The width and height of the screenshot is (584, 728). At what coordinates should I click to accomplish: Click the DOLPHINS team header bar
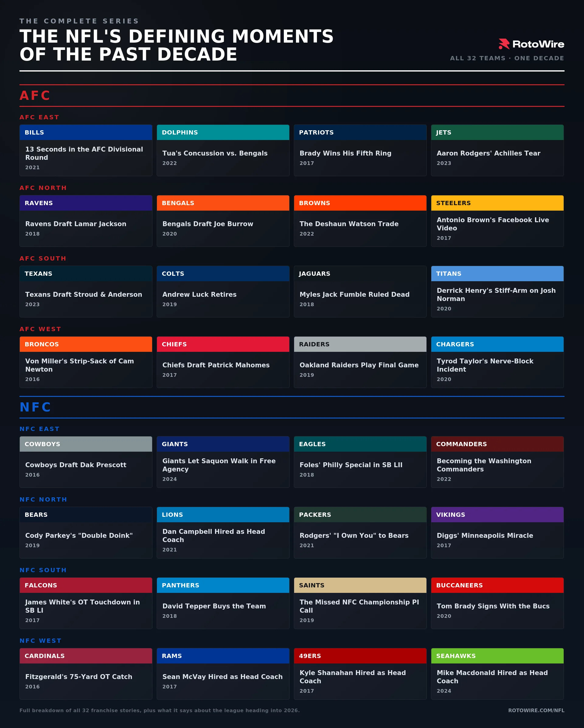tap(223, 132)
